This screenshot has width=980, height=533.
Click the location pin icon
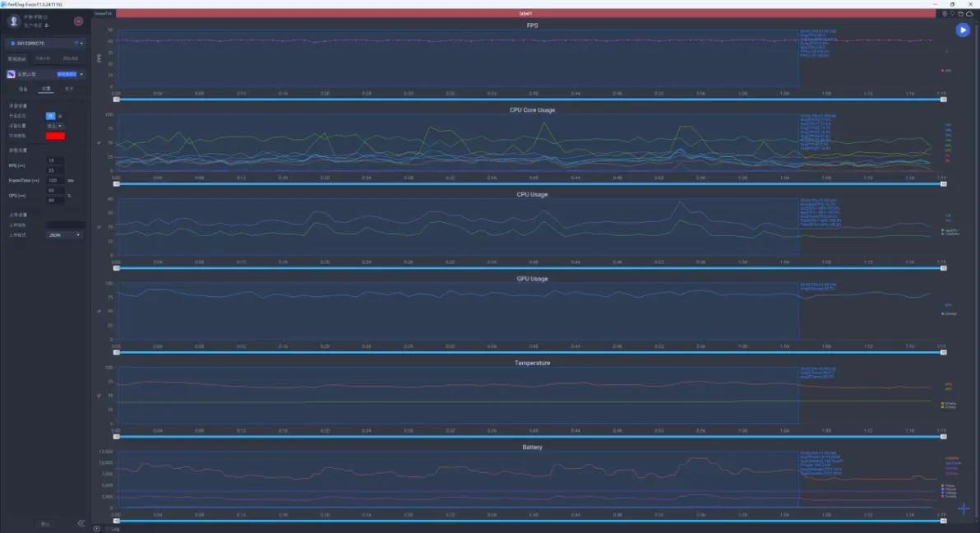point(952,13)
